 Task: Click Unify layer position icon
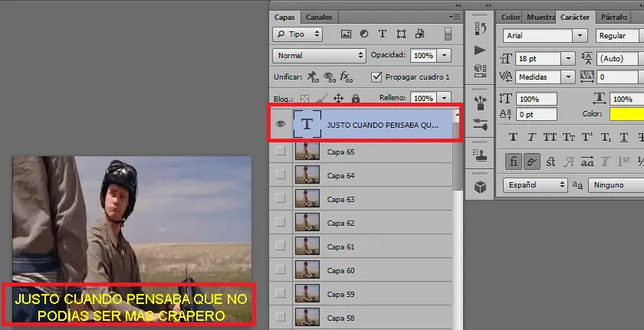click(x=313, y=77)
